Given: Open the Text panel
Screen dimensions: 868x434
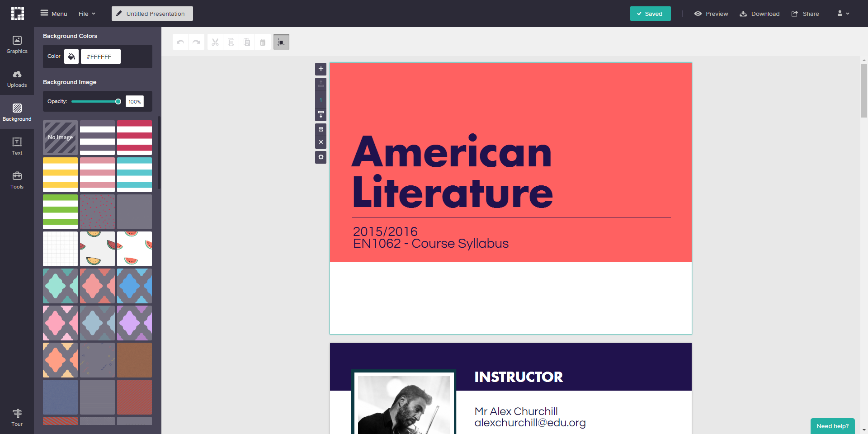Looking at the screenshot, I should coord(17,146).
